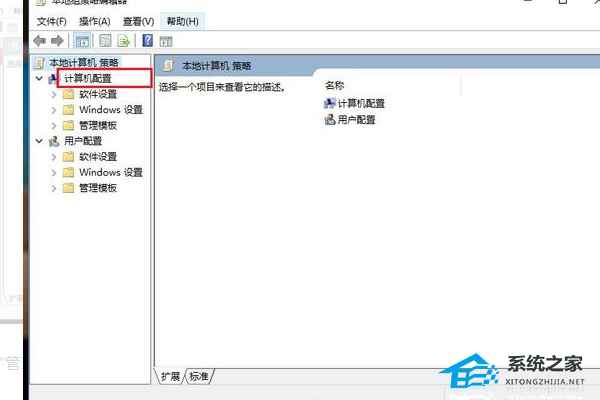Collapse the 计算机配置 tree node

39,78
